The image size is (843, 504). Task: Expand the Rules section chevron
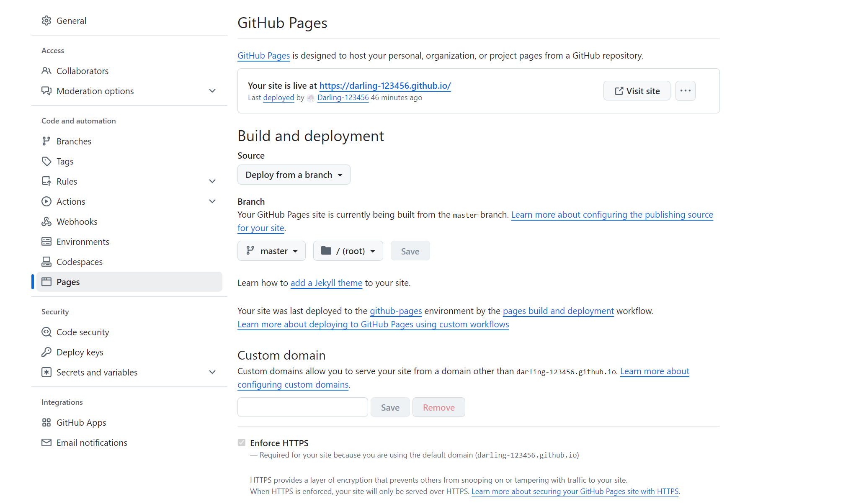212,181
